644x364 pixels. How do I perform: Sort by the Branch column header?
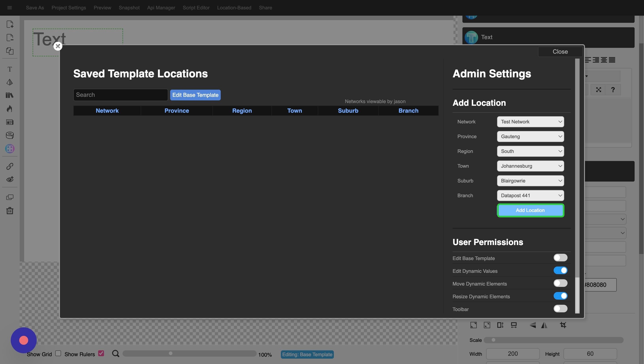pyautogui.click(x=408, y=111)
